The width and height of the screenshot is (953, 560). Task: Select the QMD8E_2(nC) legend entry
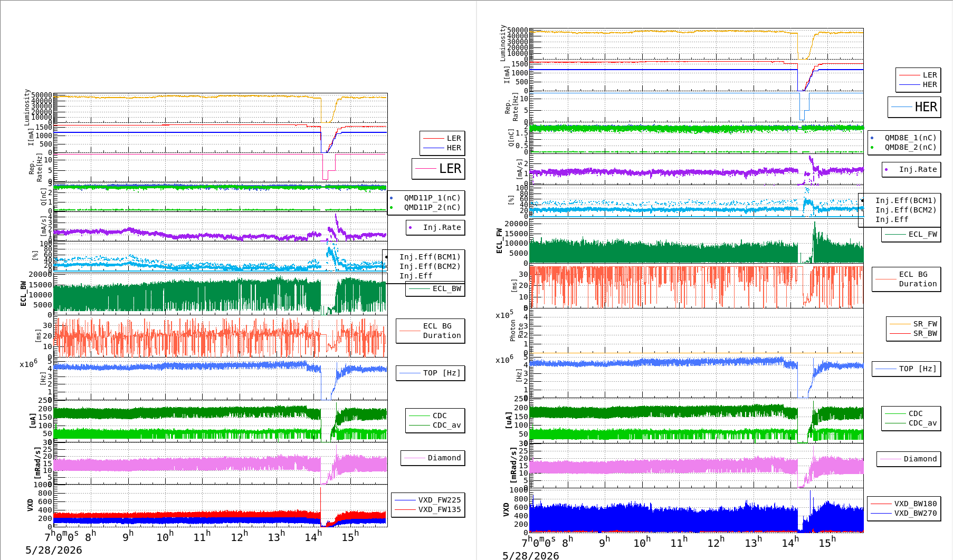tap(903, 147)
